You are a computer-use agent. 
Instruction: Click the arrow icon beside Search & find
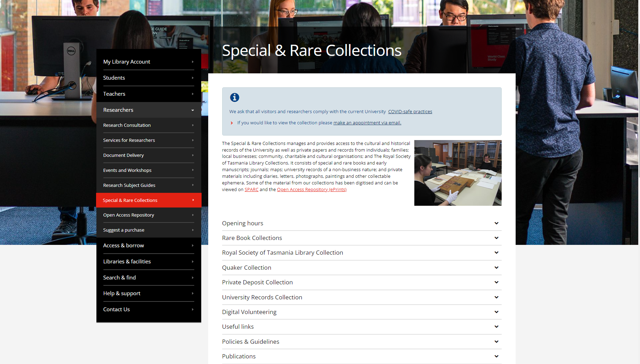click(192, 278)
